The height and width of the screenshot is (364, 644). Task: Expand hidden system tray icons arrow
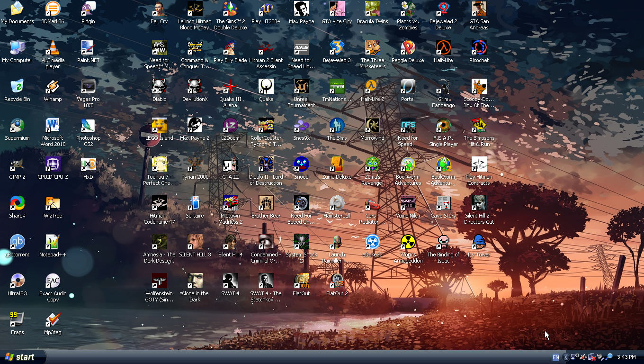[x=565, y=357]
